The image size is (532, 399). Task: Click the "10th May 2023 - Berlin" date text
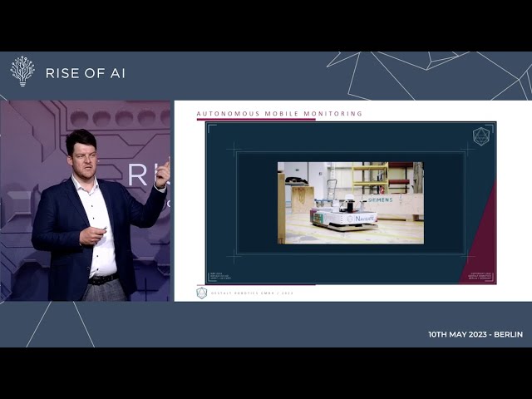tap(475, 334)
